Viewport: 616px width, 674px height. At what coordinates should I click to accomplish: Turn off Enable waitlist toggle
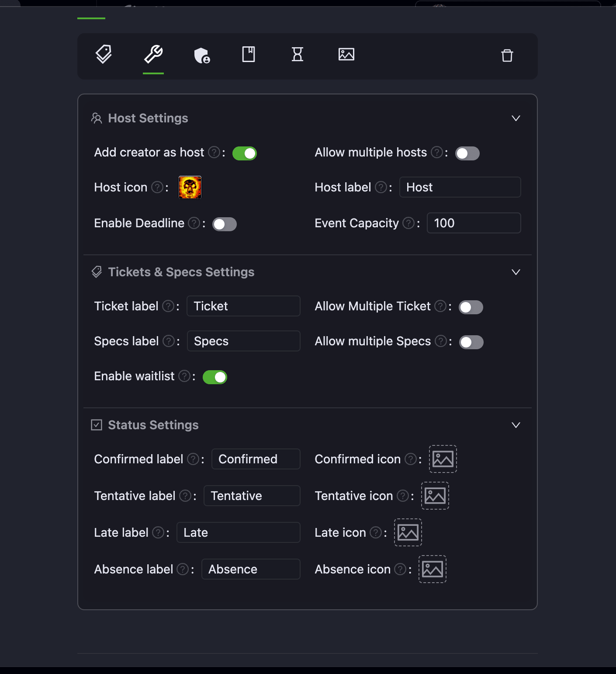point(215,377)
